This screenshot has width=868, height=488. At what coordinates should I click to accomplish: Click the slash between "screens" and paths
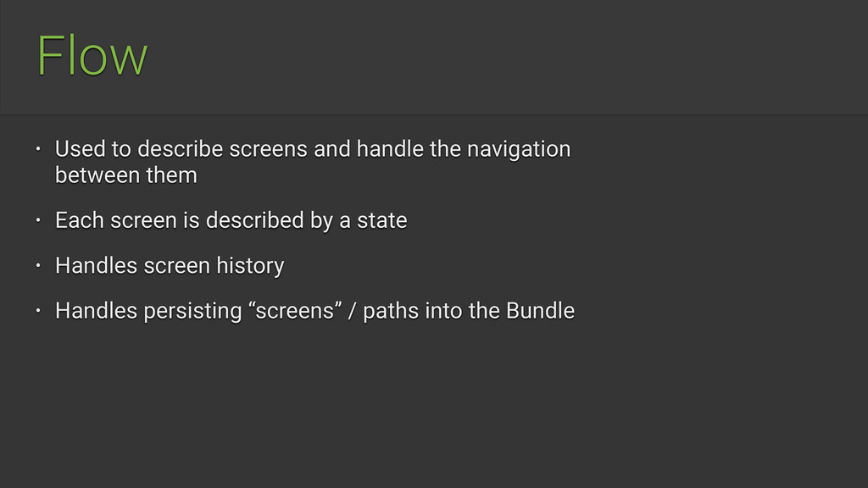352,311
